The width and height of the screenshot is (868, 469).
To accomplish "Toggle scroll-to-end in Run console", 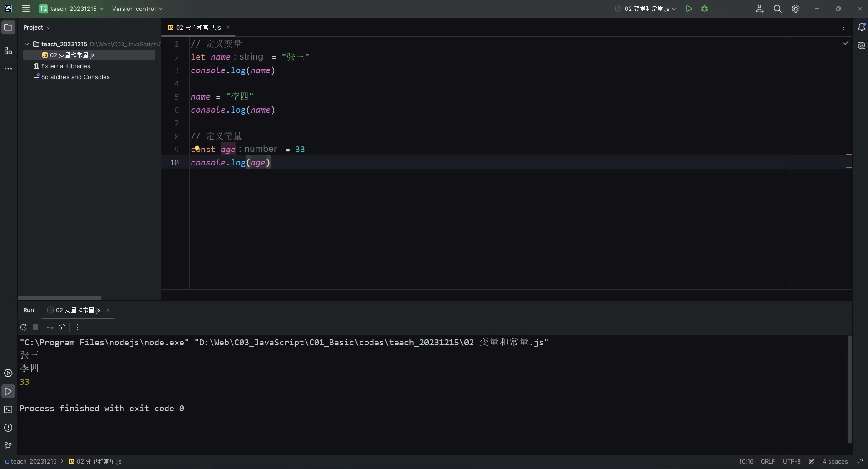I will pos(50,327).
